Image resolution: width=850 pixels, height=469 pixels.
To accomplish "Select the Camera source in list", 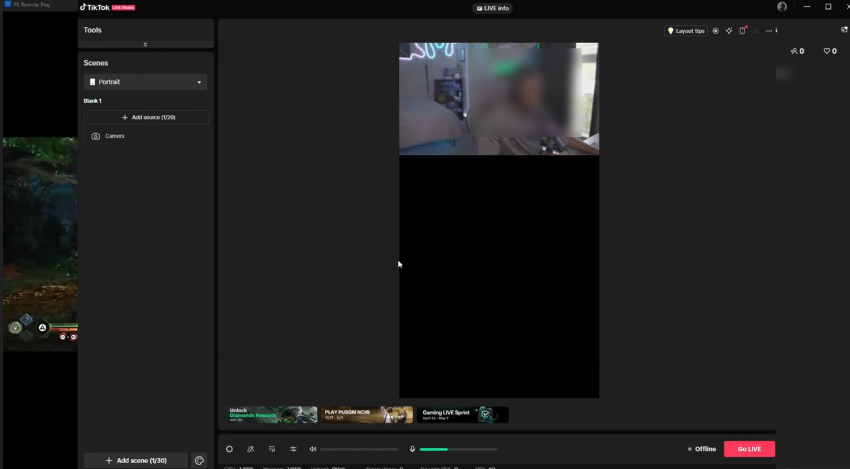I will pyautogui.click(x=114, y=136).
